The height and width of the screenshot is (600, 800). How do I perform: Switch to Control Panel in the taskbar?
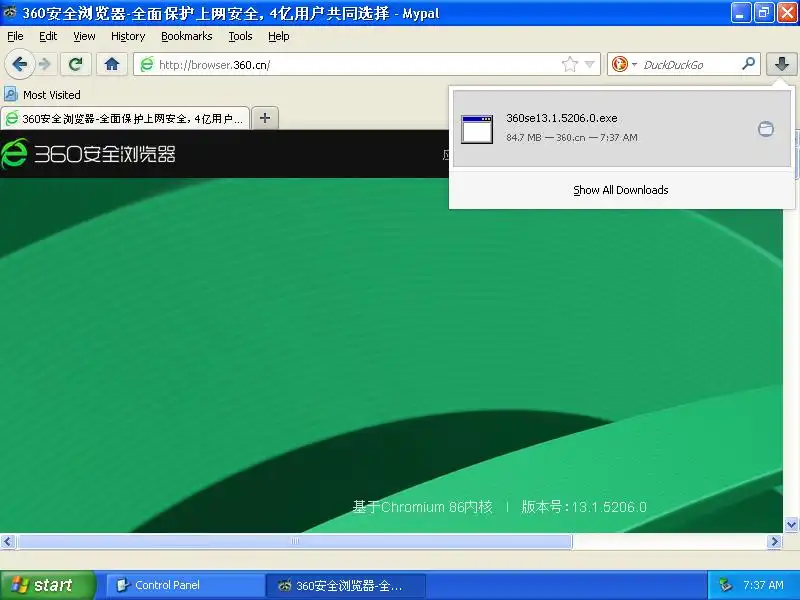tap(185, 585)
